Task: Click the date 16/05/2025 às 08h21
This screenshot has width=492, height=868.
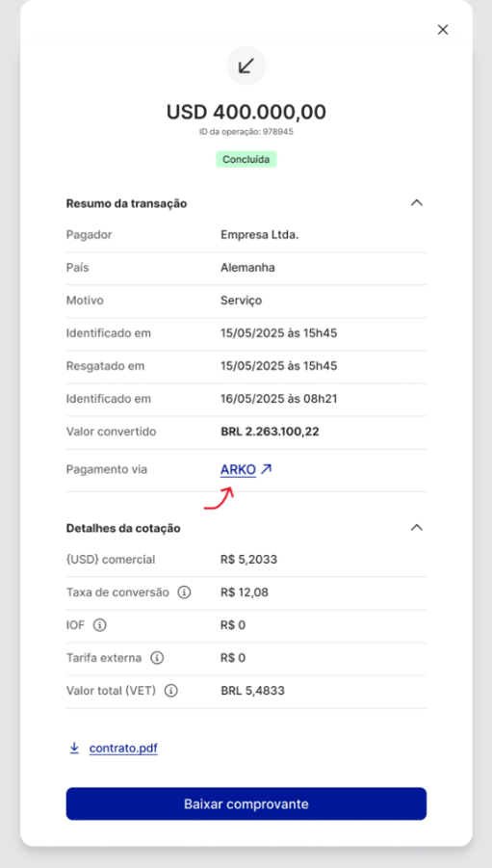Action: pyautogui.click(x=279, y=399)
